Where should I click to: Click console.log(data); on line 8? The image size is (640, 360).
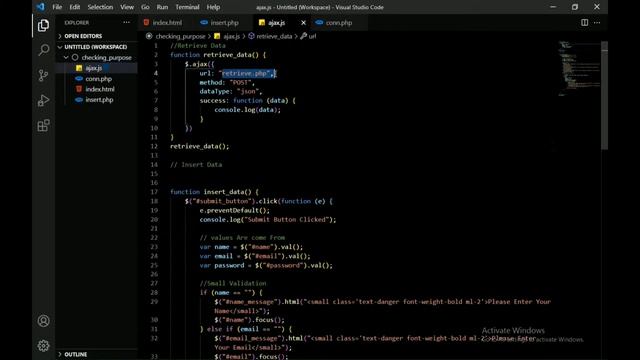[x=247, y=110]
